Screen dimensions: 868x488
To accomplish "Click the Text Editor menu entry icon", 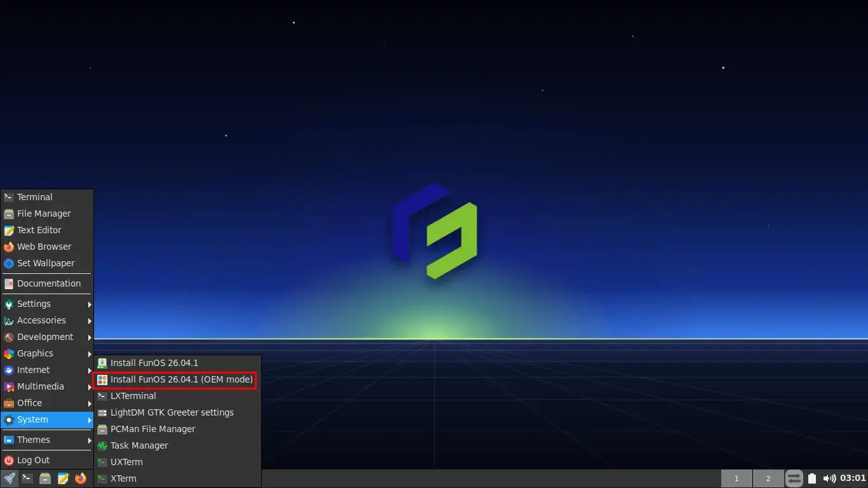I will [x=9, y=230].
